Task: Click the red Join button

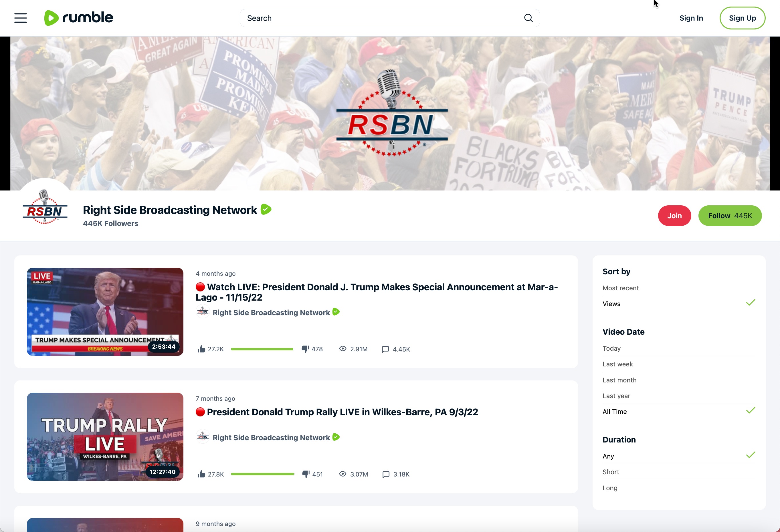Action: pos(674,216)
